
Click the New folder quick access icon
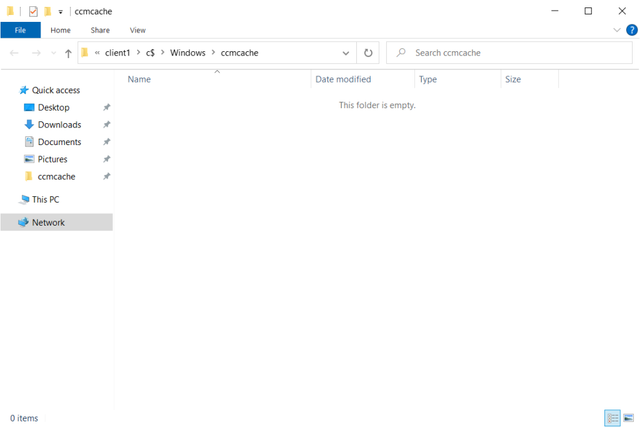click(48, 11)
